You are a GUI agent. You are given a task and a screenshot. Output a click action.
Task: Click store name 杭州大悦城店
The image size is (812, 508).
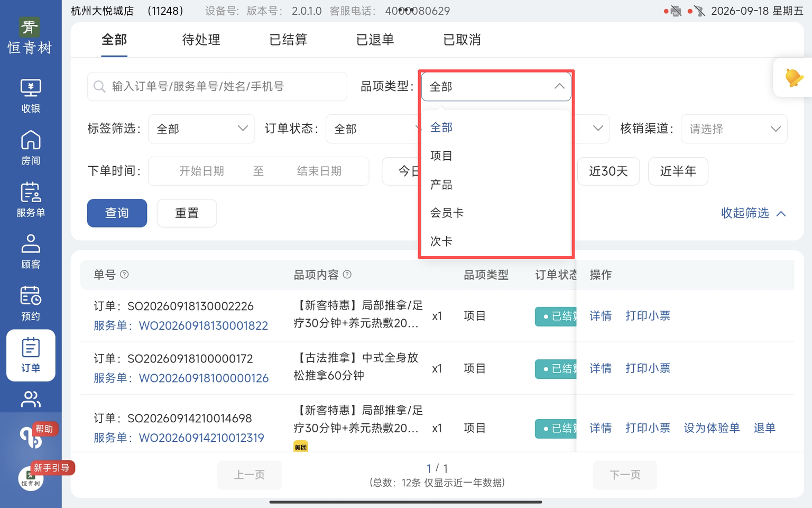[102, 11]
